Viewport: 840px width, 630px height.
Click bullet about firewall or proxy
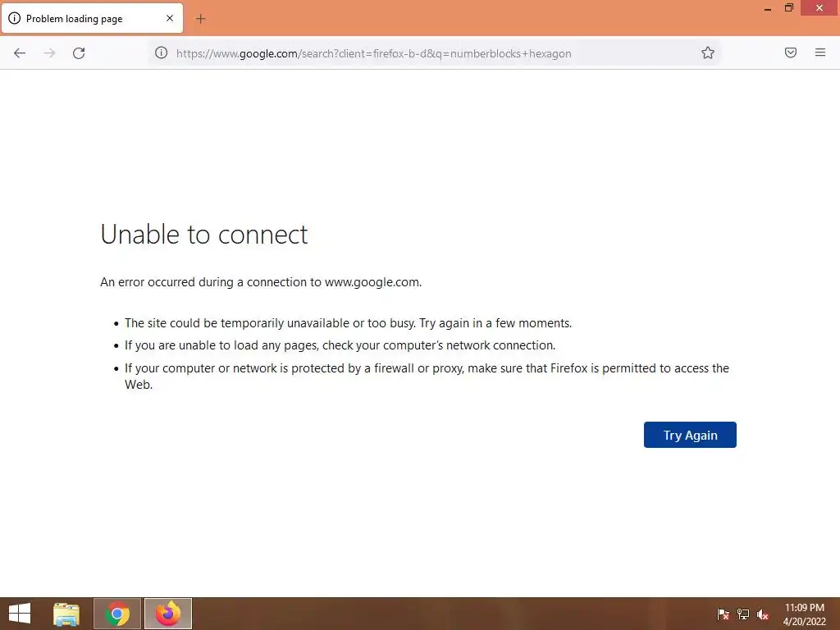[x=427, y=376]
